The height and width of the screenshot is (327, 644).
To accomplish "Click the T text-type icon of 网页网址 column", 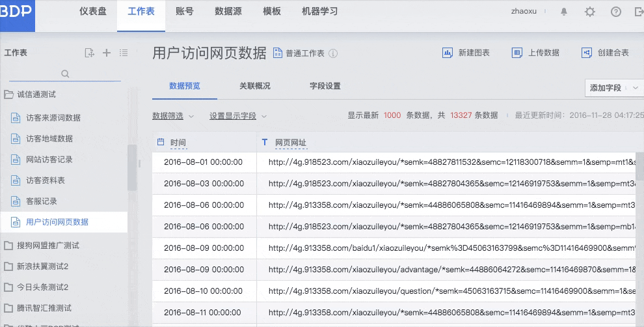I will point(265,142).
